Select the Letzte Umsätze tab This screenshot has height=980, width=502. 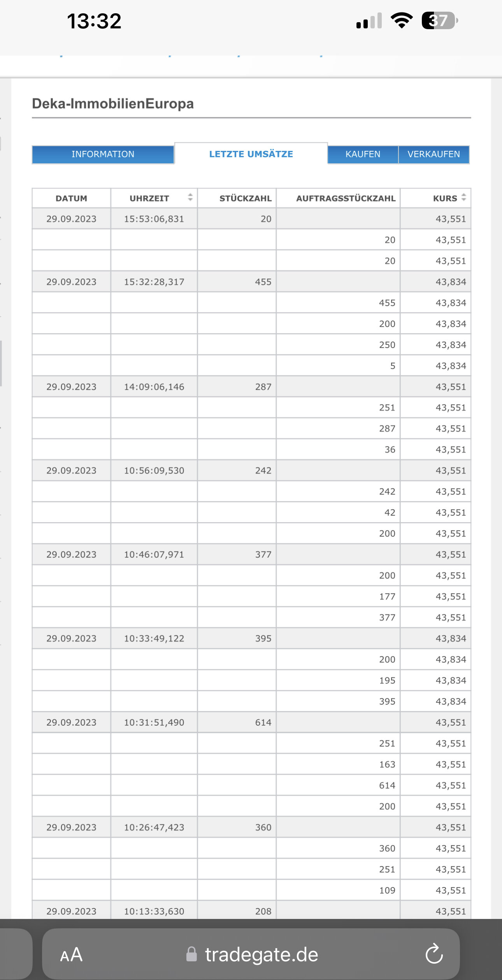(x=251, y=154)
